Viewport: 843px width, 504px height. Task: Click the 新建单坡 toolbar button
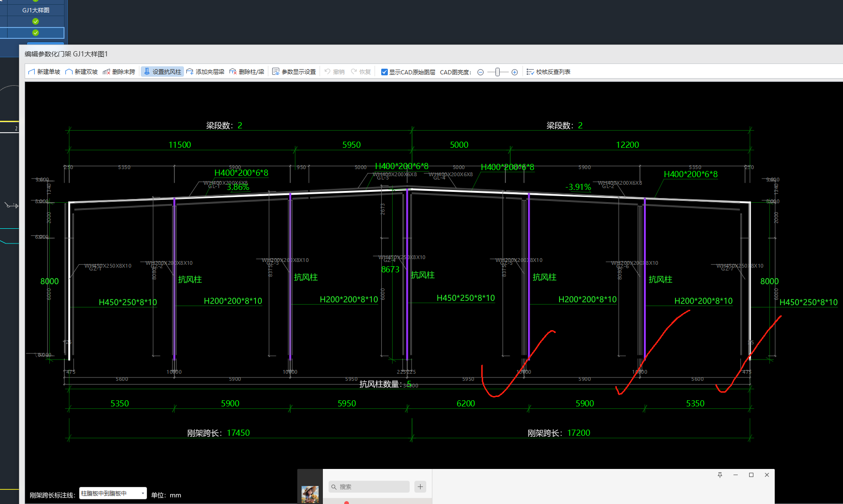(44, 72)
